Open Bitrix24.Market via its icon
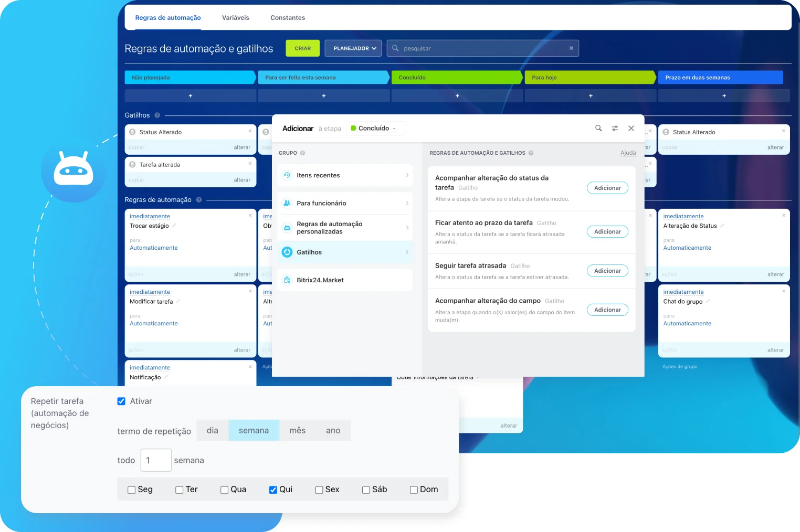The height and width of the screenshot is (532, 800). (287, 280)
